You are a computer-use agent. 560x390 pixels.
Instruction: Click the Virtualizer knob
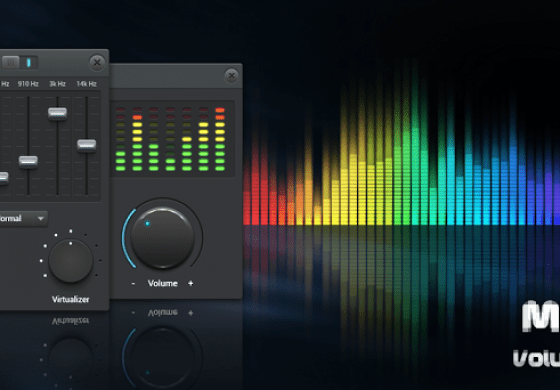coord(71,261)
